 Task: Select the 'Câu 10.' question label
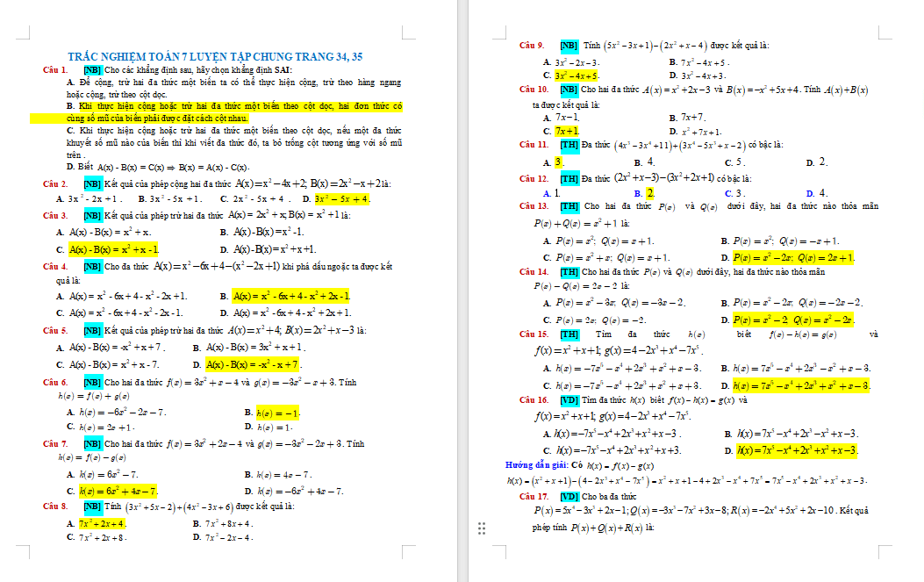pyautogui.click(x=534, y=90)
